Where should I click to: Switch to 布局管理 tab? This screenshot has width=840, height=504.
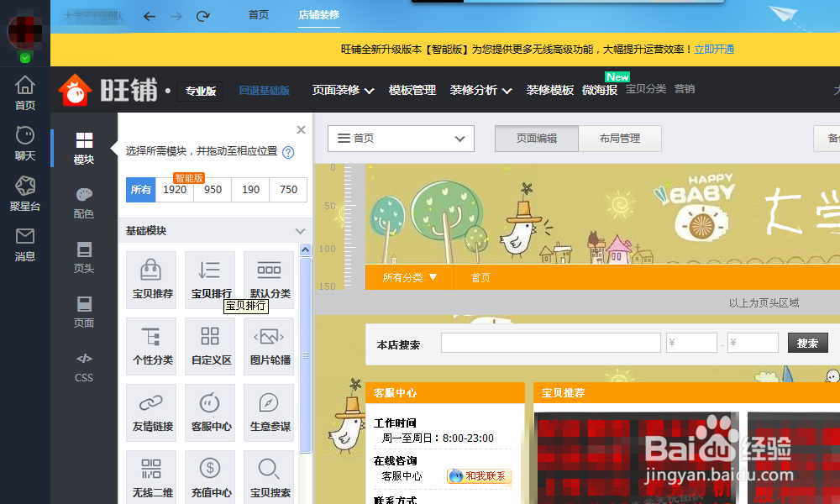(x=620, y=139)
